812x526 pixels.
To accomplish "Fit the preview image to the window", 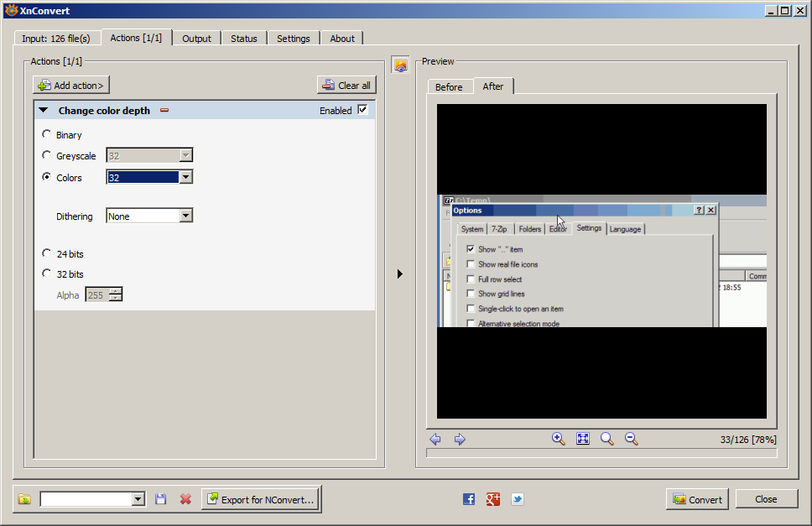I will [x=583, y=439].
